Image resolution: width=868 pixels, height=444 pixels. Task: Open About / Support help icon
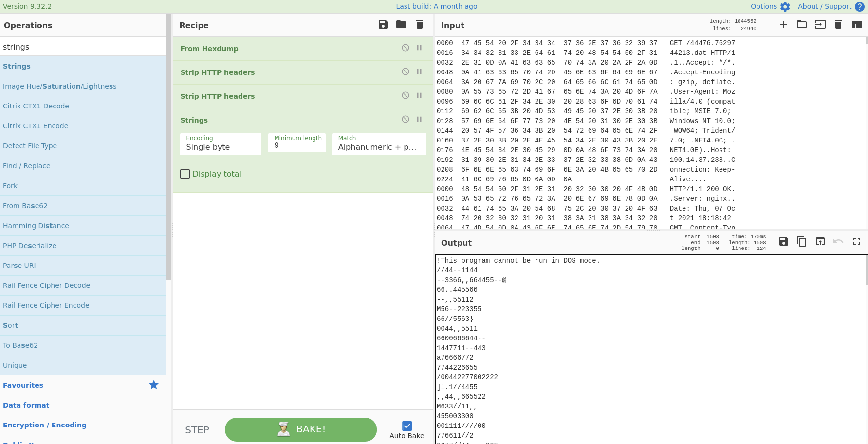[859, 7]
